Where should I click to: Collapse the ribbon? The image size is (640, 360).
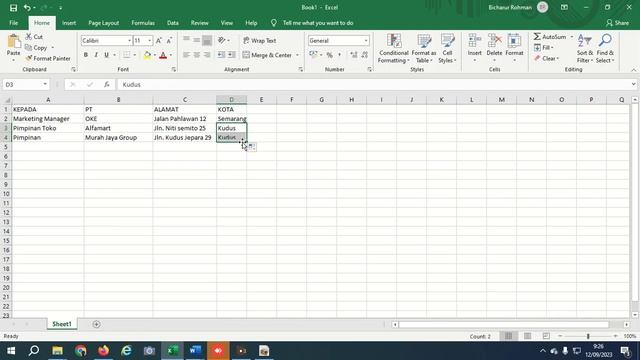click(x=633, y=70)
